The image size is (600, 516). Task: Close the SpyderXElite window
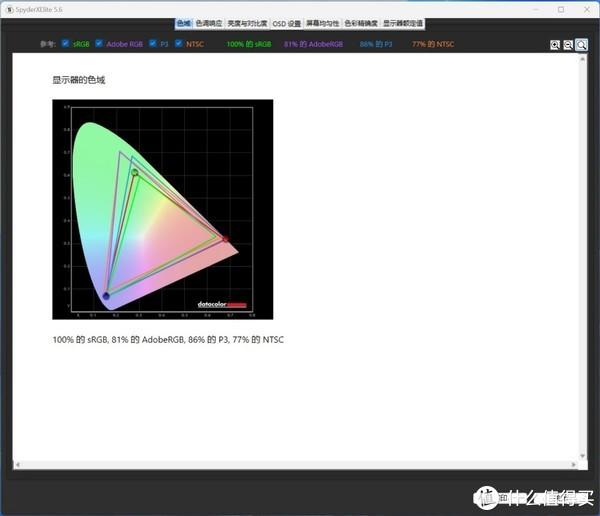pos(587,10)
